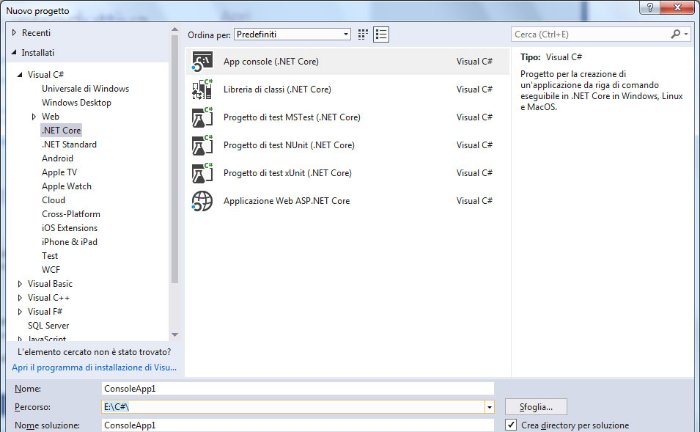Select the WCF category
Image resolution: width=700 pixels, height=432 pixels.
point(51,270)
